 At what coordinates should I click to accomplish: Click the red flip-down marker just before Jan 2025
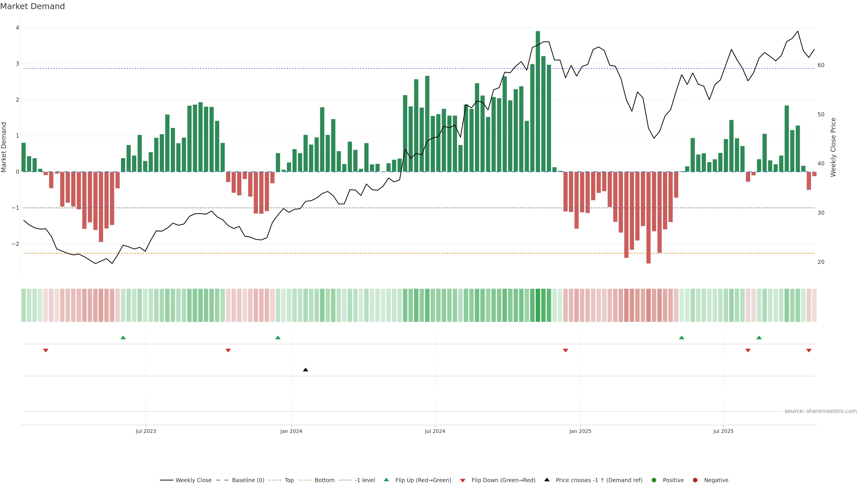pos(565,351)
